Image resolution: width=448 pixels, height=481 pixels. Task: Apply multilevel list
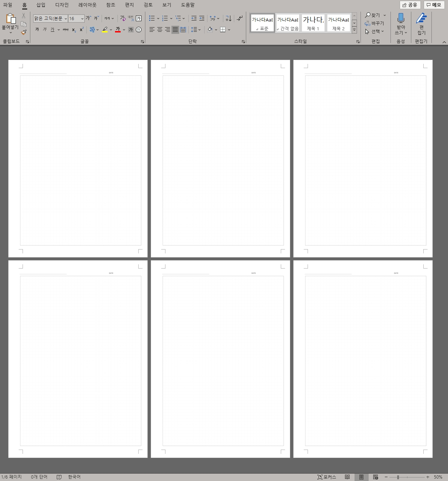(x=178, y=18)
